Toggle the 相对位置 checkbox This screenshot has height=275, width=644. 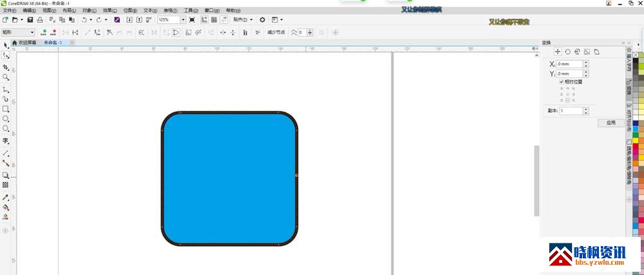562,82
